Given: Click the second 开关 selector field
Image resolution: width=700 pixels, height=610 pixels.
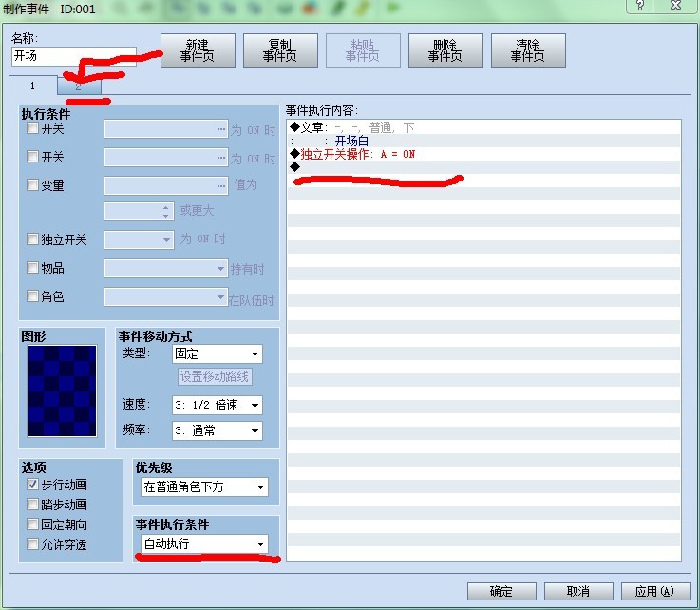Looking at the screenshot, I should [x=166, y=157].
